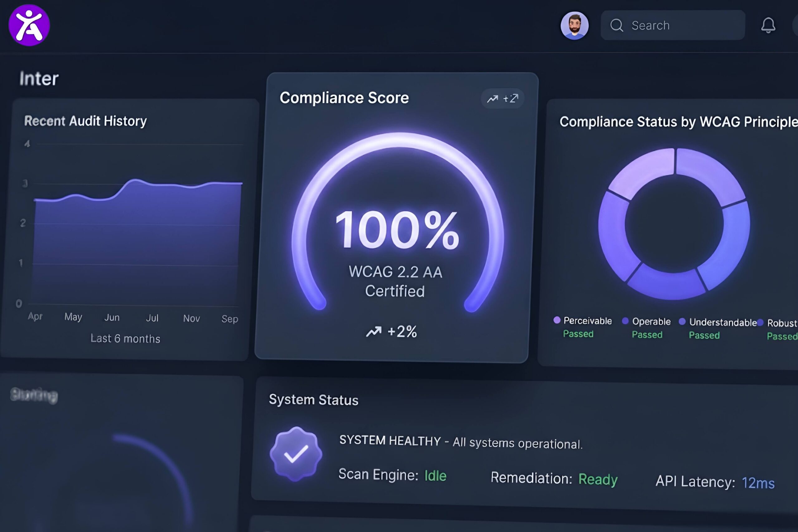This screenshot has width=798, height=532.
Task: Open notifications bell
Action: pyautogui.click(x=768, y=26)
